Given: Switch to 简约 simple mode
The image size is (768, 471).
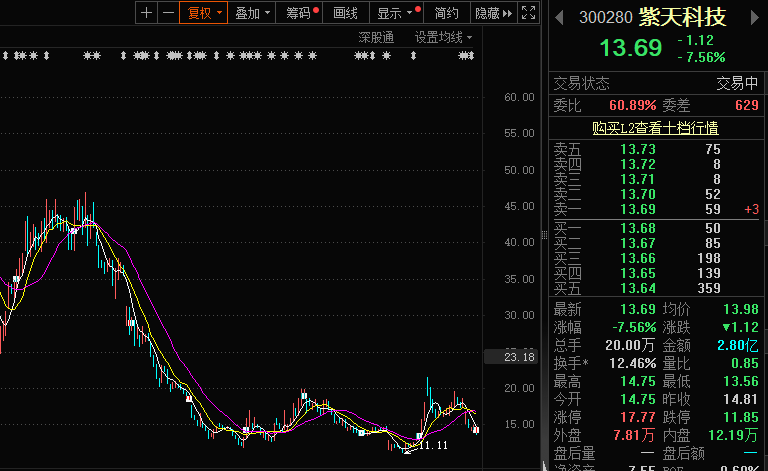Looking at the screenshot, I should pyautogui.click(x=446, y=13).
